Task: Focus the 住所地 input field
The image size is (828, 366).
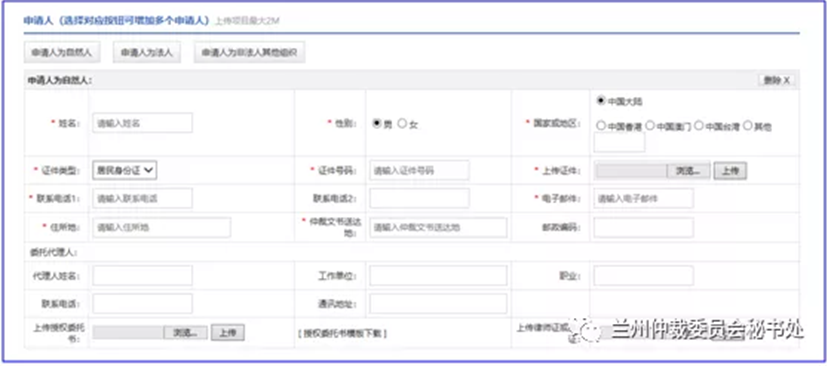Action: point(162,227)
